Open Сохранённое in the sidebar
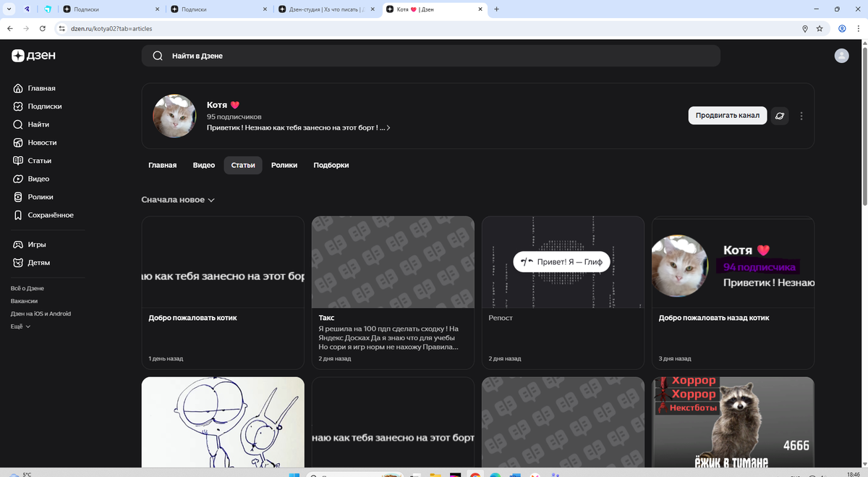Image resolution: width=868 pixels, height=477 pixels. [x=43, y=215]
